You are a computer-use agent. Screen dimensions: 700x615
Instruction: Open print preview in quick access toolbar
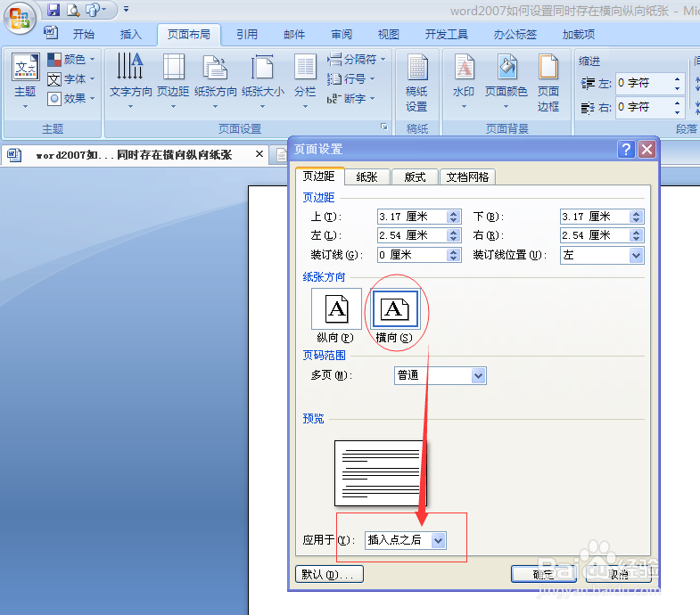[x=73, y=10]
